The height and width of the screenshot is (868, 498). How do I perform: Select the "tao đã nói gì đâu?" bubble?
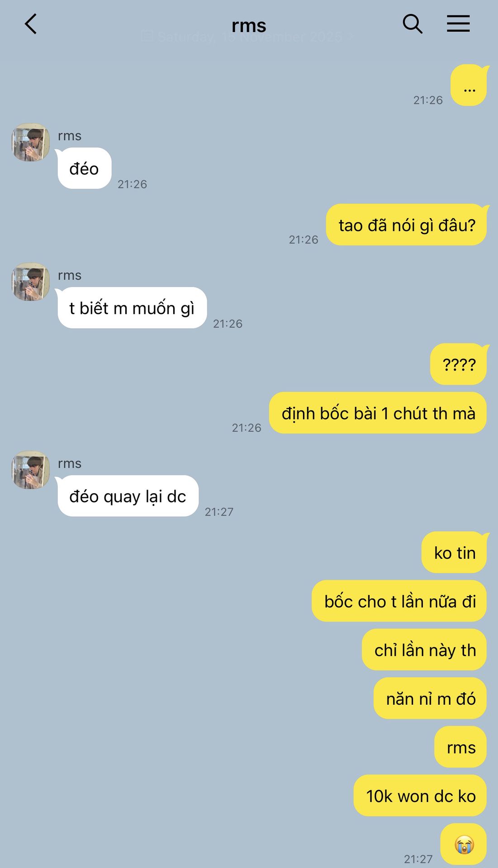[407, 225]
